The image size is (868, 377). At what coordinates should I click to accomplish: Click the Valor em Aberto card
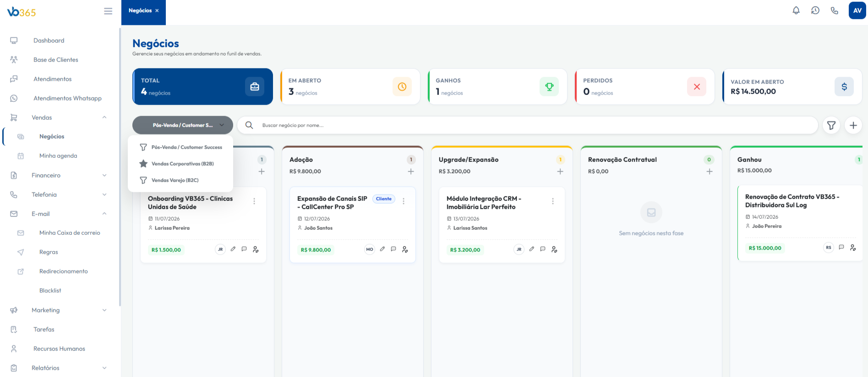[792, 87]
